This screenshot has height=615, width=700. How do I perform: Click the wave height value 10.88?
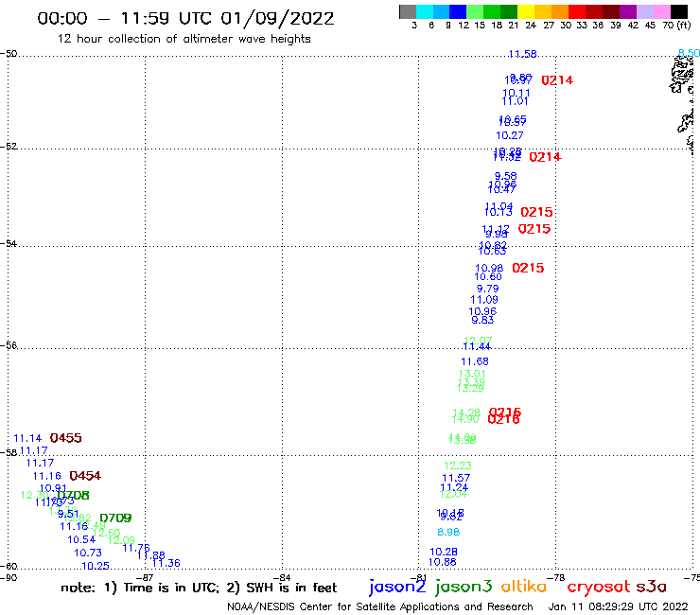coord(443,562)
